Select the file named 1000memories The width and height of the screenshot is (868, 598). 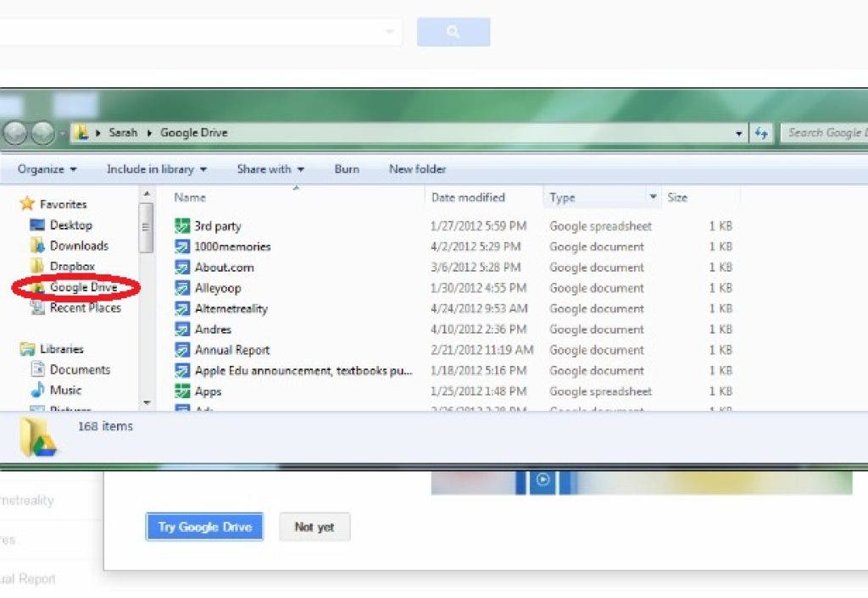(x=232, y=246)
